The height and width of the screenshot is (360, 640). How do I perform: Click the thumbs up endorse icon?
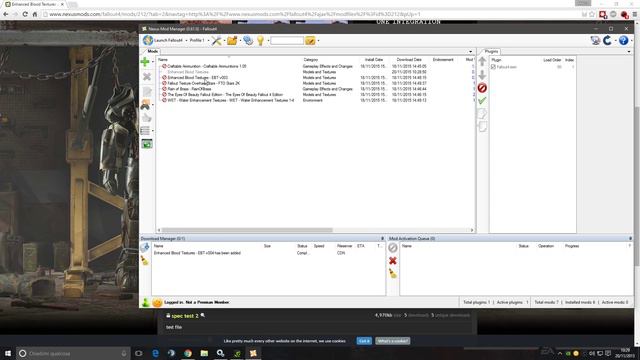[x=147, y=118]
